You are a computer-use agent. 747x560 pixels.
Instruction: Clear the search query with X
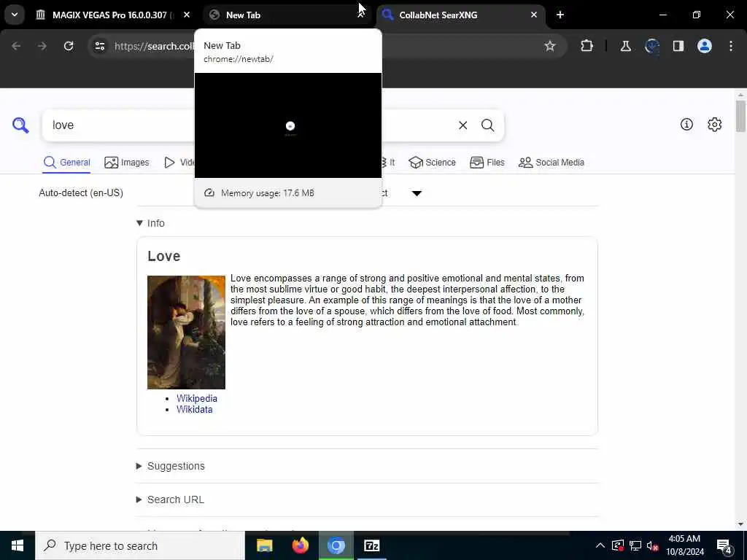pyautogui.click(x=462, y=125)
